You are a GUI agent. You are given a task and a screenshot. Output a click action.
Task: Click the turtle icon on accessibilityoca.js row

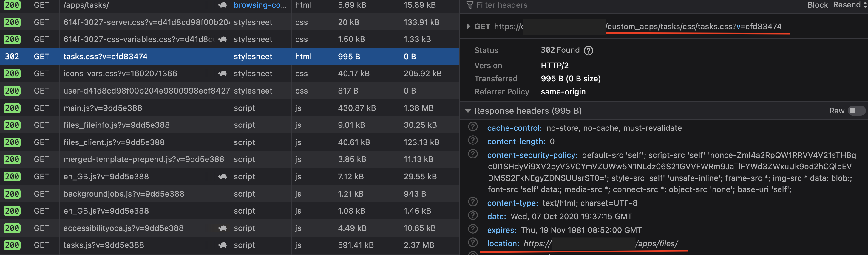coord(223,228)
